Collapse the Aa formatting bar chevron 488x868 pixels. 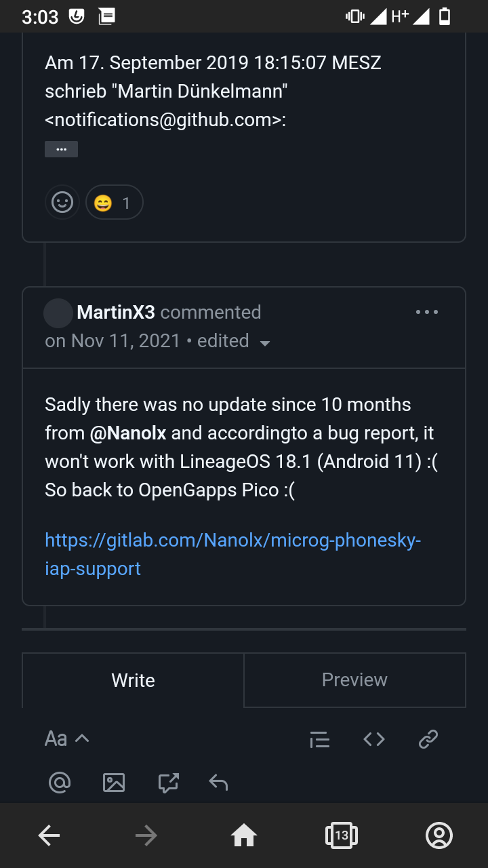(x=81, y=738)
